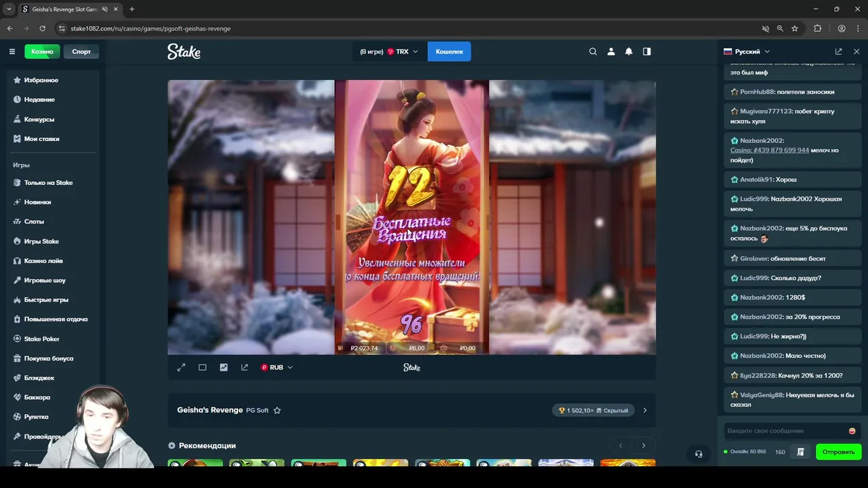
Task: Open the site search icon
Action: (x=593, y=52)
